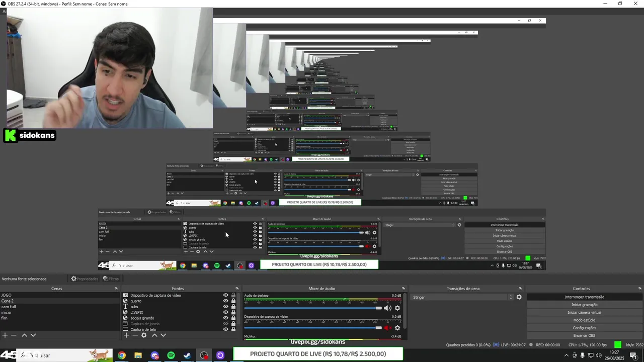Open Configurações from Controles
The image size is (644, 362).
pos(584,328)
